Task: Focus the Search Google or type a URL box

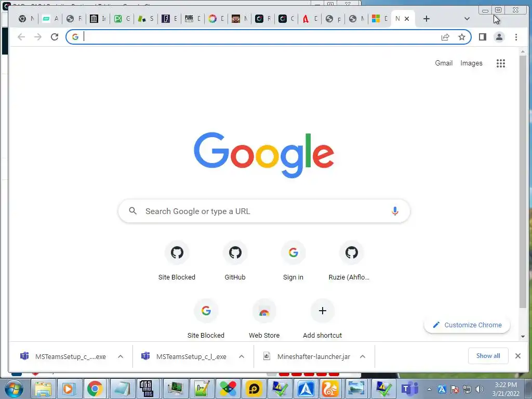Action: click(264, 211)
